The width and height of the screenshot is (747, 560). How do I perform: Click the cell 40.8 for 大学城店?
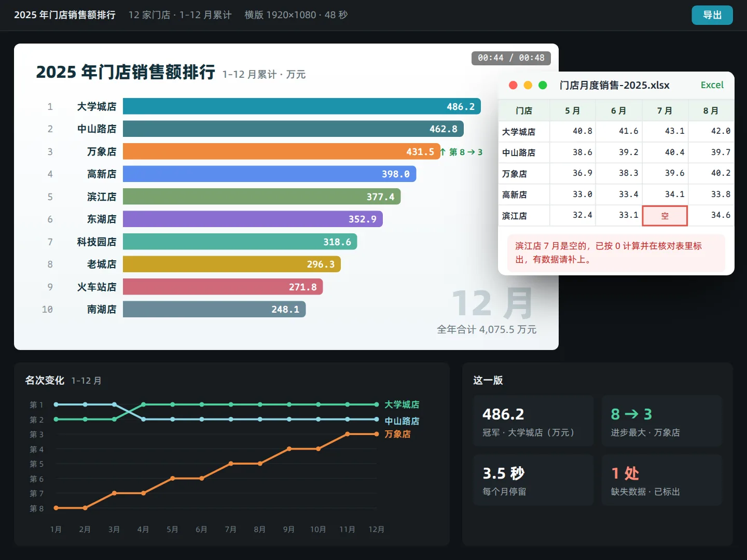coord(573,131)
